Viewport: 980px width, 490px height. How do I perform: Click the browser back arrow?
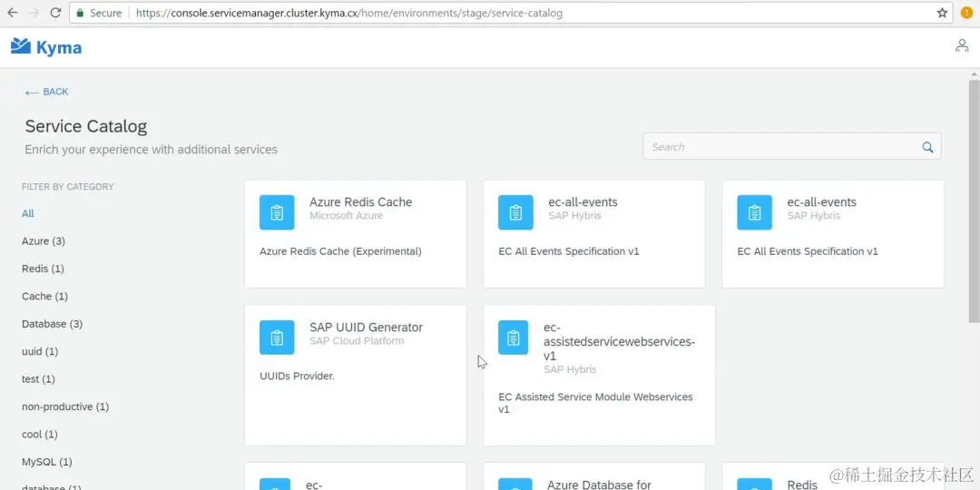[x=13, y=13]
